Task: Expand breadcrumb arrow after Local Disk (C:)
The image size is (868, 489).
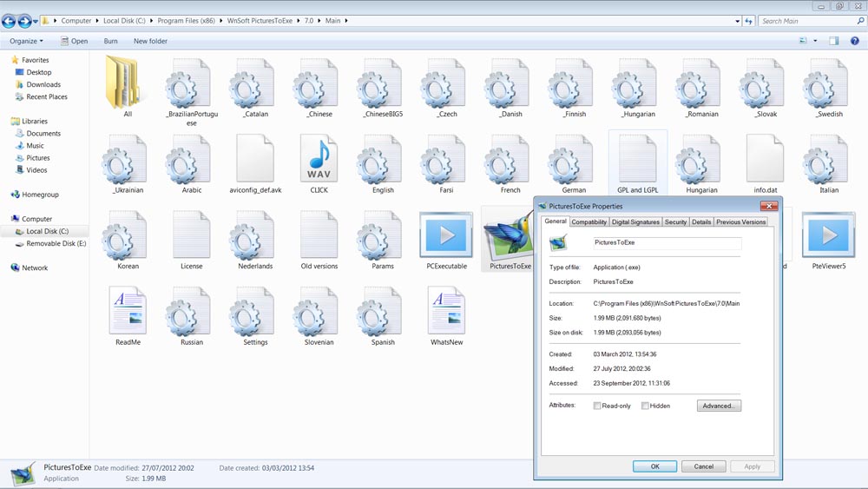Action: pyautogui.click(x=151, y=21)
